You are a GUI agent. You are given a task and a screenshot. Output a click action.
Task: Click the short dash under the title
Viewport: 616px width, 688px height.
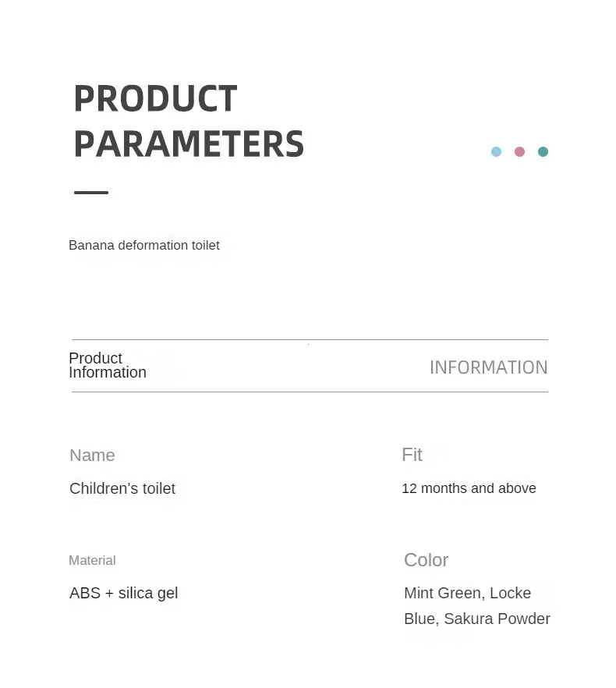point(91,192)
